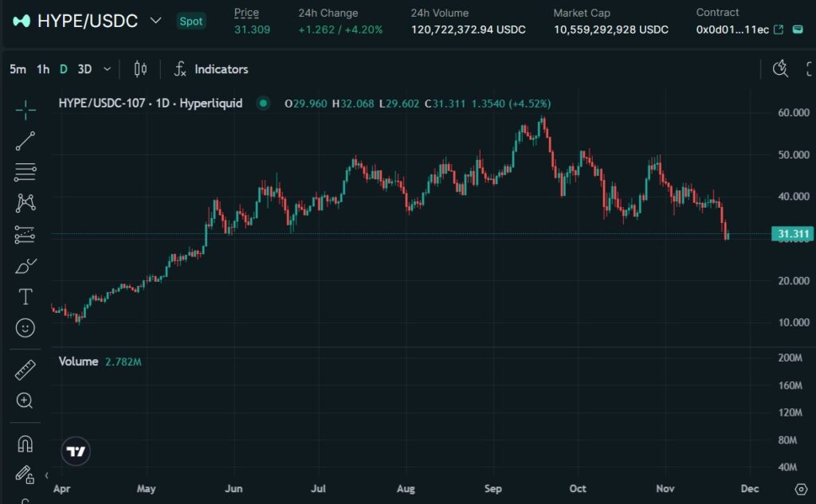Open the time interval dropdown arrow
816x504 pixels.
coord(108,69)
